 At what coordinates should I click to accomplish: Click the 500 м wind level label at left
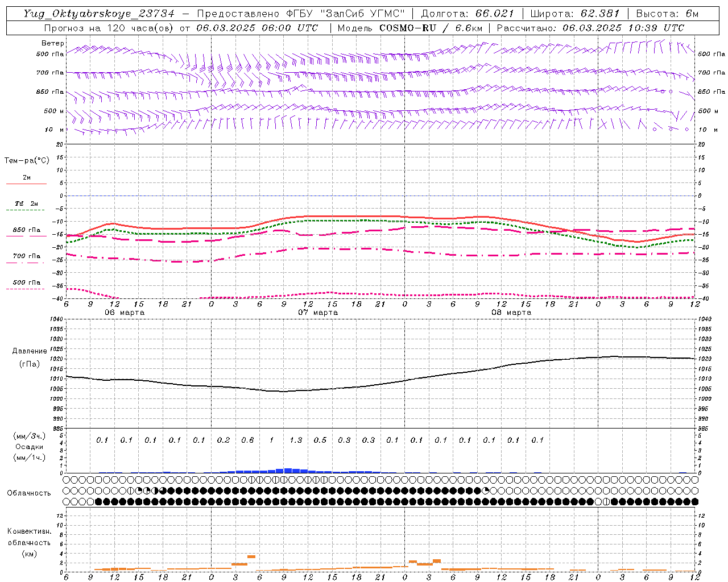click(54, 111)
